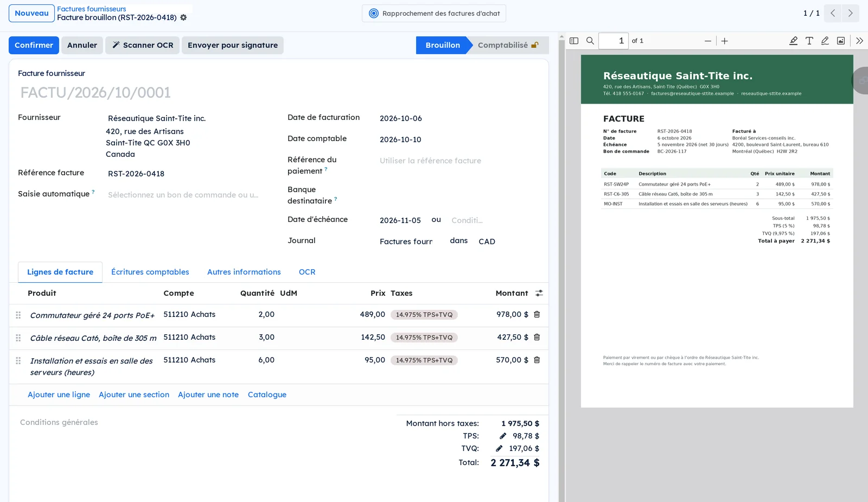Image resolution: width=868 pixels, height=502 pixels.
Task: Click the Comptabilisé status step
Action: tap(508, 45)
